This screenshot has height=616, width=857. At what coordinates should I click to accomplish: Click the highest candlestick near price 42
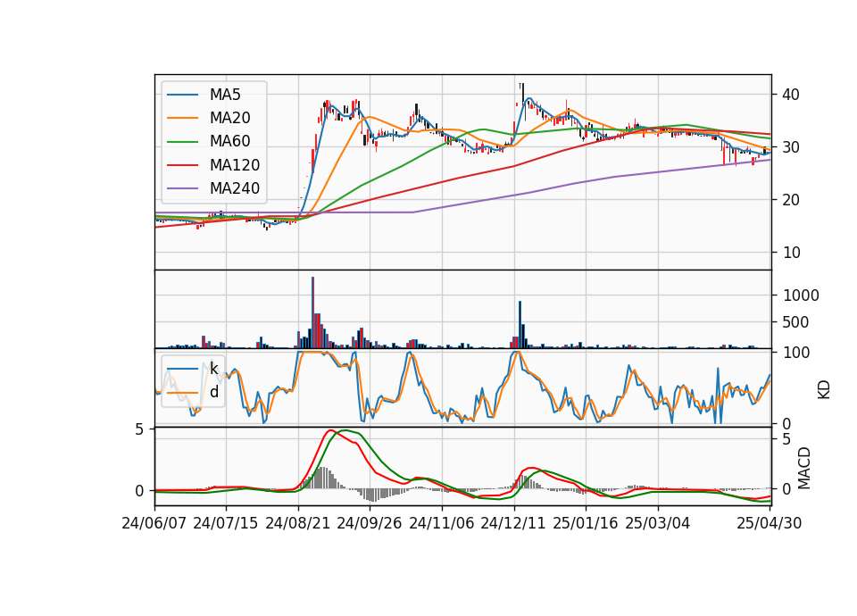pyautogui.click(x=523, y=92)
